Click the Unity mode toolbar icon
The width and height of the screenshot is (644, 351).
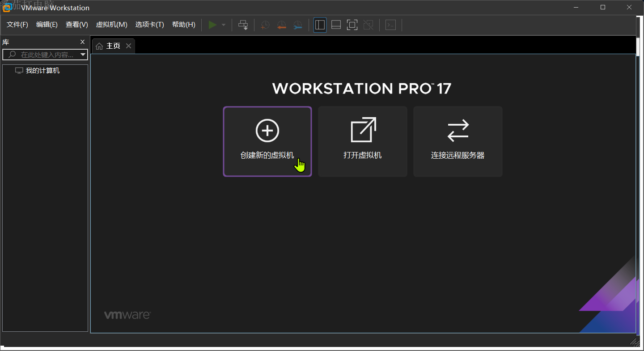pyautogui.click(x=368, y=25)
